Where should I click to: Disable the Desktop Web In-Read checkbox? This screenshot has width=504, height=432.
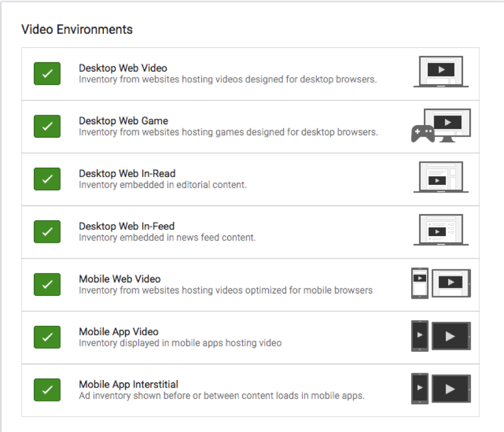pos(47,179)
